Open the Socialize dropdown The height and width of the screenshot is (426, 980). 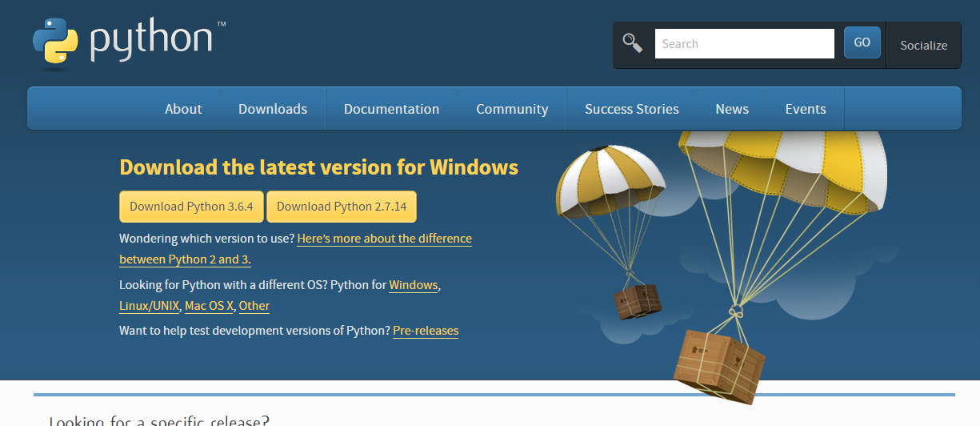point(923,45)
